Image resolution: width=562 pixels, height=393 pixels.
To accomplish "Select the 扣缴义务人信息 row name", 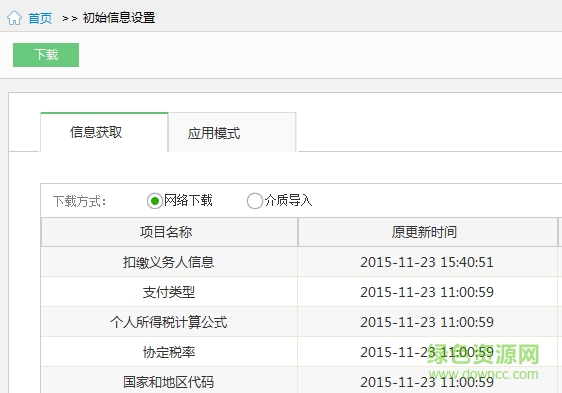I will pyautogui.click(x=168, y=262).
